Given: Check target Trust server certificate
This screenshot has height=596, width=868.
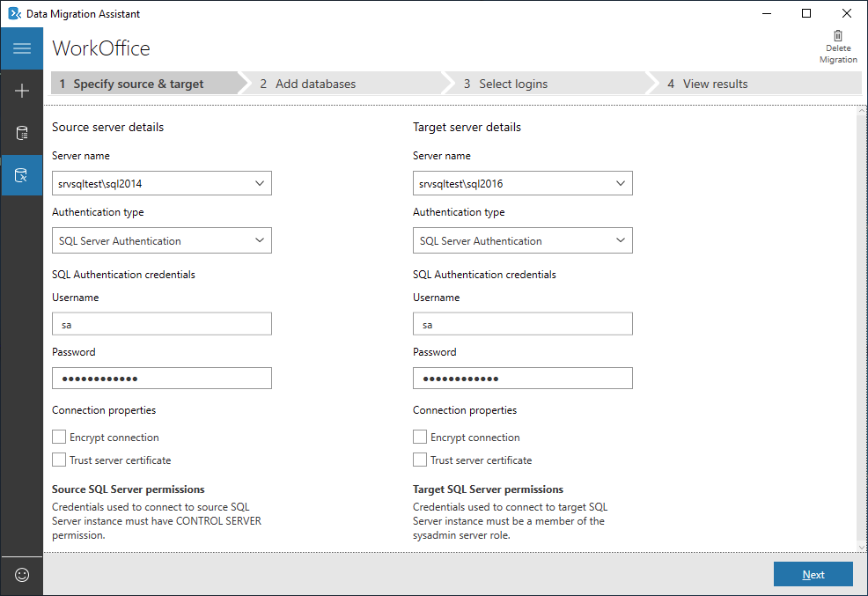Looking at the screenshot, I should coord(420,460).
